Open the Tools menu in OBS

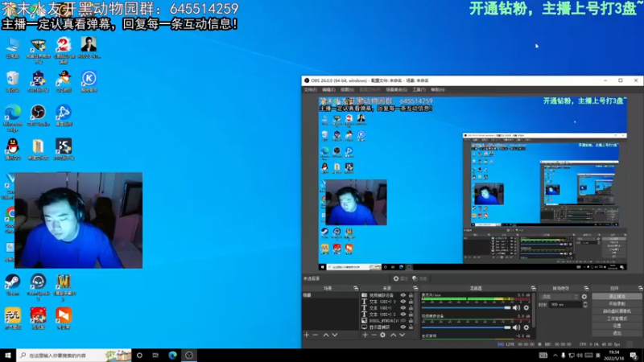pyautogui.click(x=419, y=89)
